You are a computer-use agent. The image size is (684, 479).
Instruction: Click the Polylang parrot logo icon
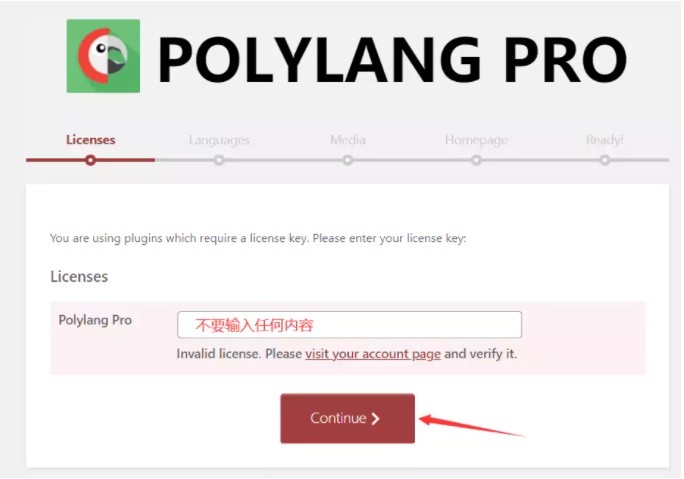pos(103,56)
